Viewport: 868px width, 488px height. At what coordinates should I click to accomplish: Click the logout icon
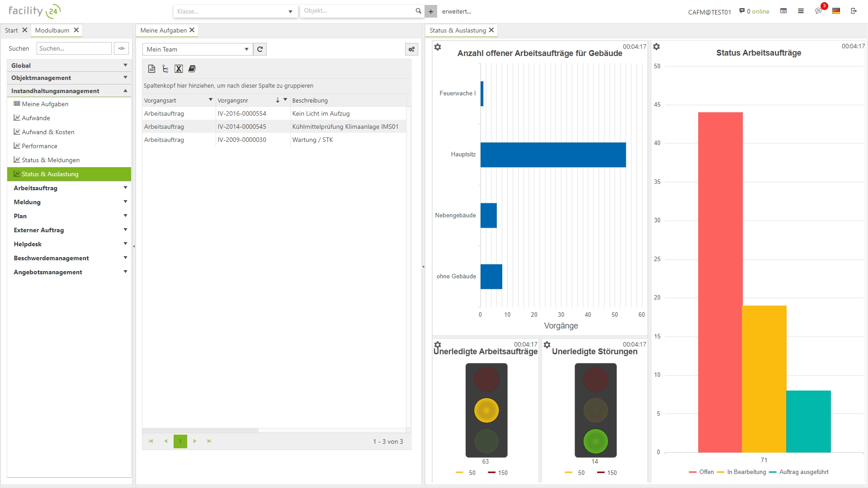pyautogui.click(x=854, y=11)
